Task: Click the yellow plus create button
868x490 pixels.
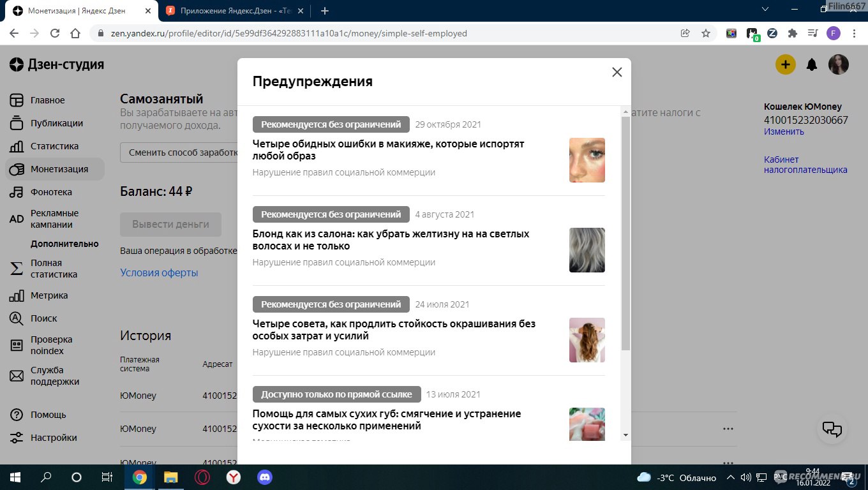Action: [x=785, y=64]
